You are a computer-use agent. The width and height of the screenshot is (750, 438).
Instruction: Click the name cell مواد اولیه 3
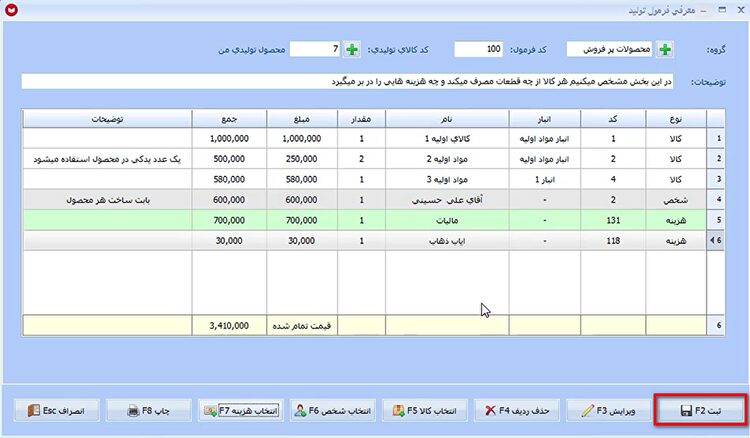[447, 179]
